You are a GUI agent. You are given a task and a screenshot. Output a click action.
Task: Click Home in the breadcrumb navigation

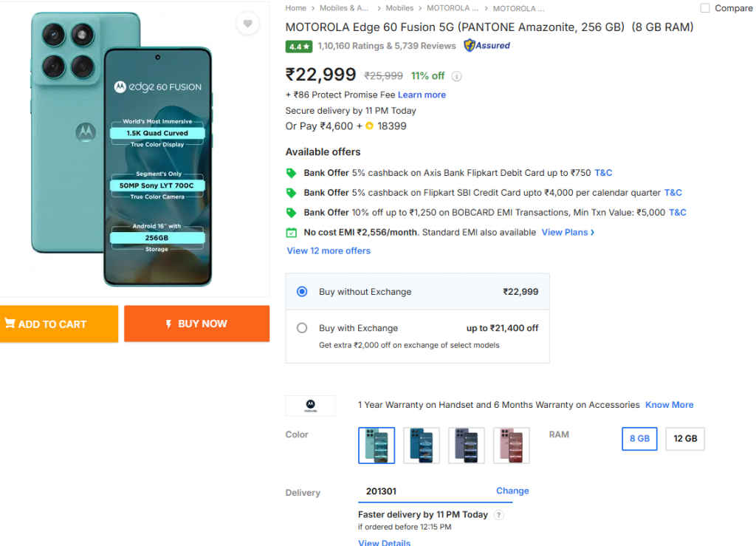[x=295, y=8]
